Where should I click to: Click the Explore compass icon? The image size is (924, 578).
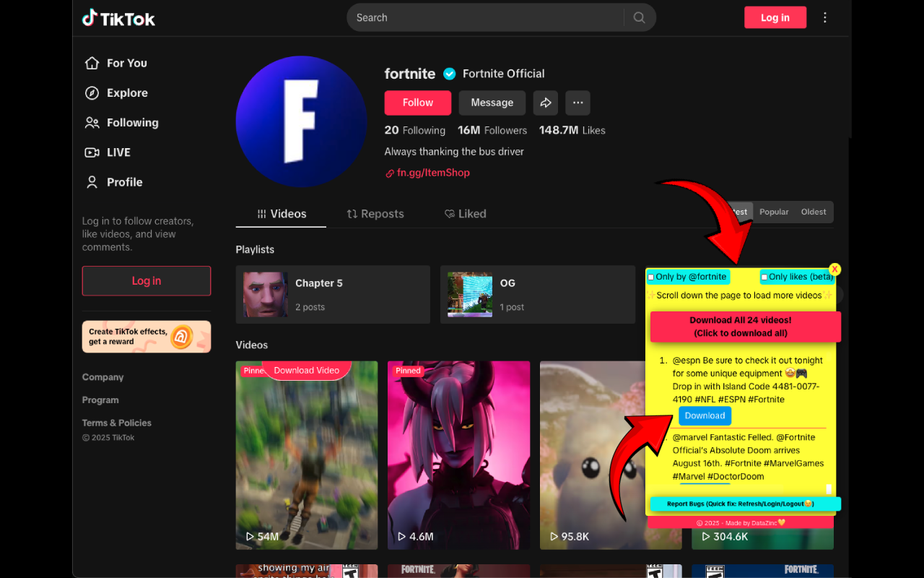tap(92, 92)
